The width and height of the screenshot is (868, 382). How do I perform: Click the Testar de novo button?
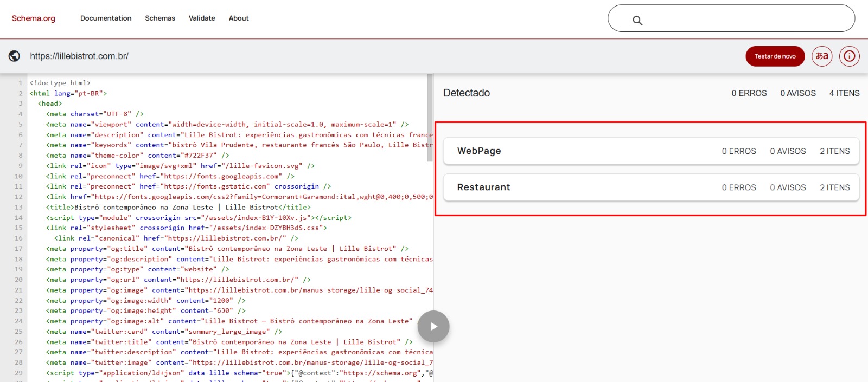(x=775, y=56)
